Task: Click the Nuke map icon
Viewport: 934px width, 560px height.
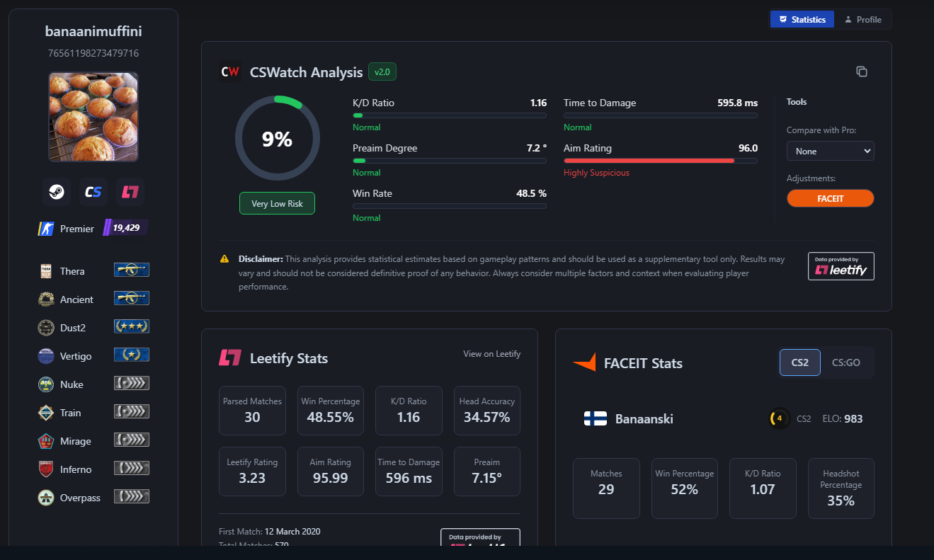Action: 46,384
